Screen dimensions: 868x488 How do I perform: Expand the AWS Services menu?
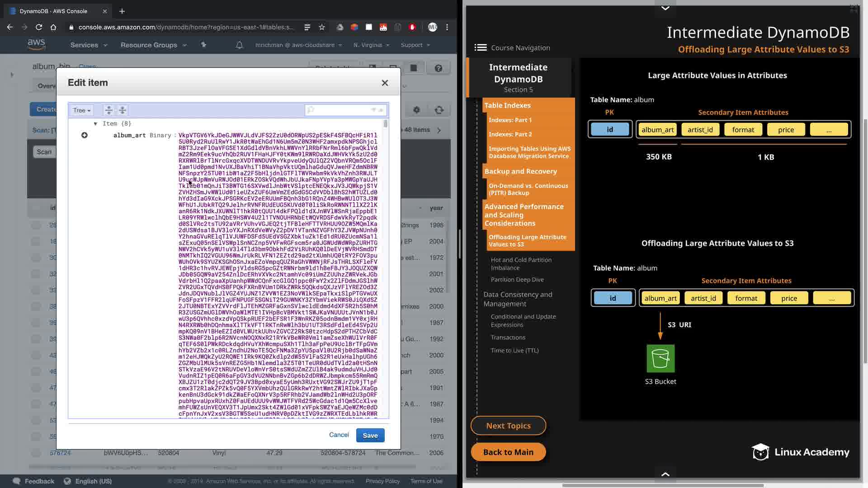tap(89, 45)
